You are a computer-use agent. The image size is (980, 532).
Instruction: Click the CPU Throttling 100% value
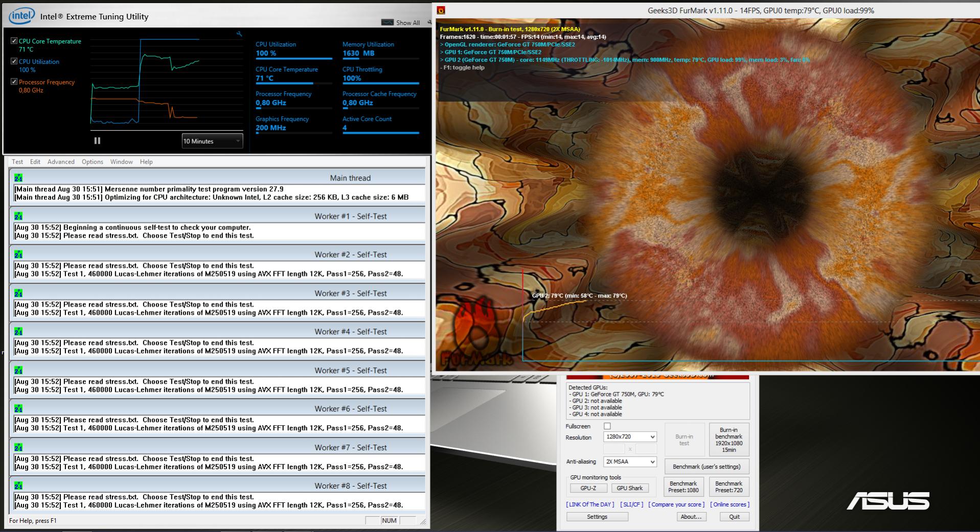352,78
